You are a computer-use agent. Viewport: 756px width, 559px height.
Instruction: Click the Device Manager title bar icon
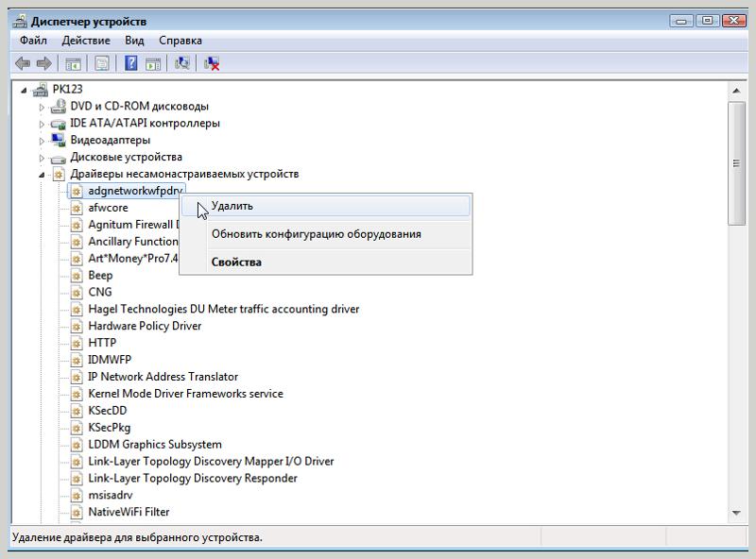20,21
